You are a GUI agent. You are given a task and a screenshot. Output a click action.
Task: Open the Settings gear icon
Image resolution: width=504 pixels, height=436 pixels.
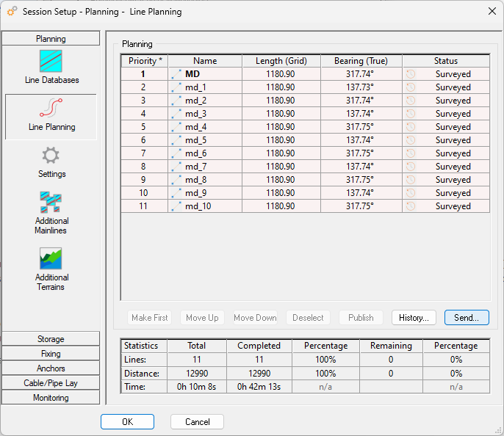pyautogui.click(x=51, y=155)
